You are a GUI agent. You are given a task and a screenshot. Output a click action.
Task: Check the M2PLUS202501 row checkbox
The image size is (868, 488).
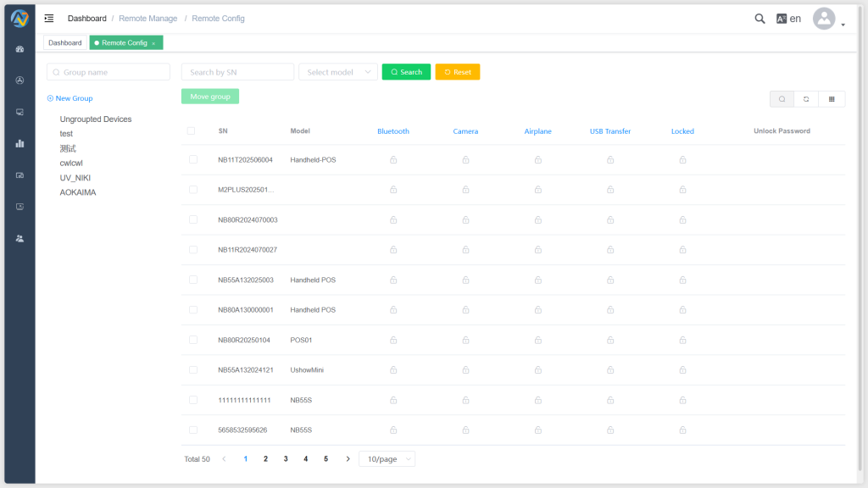click(193, 189)
